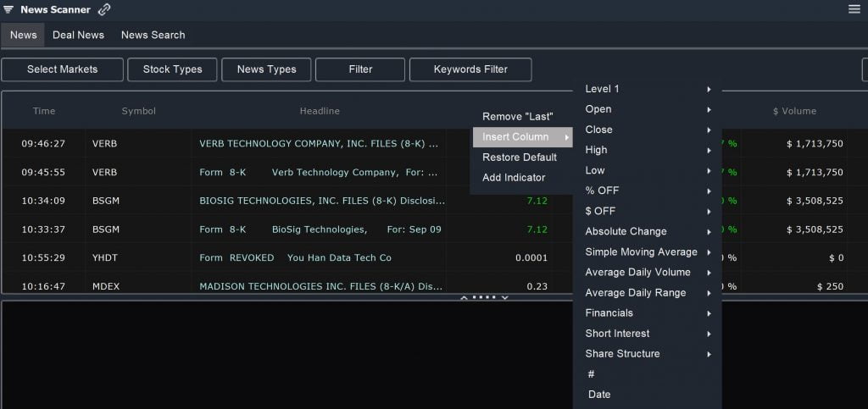
Task: Click Add Indicator menu entry
Action: (514, 178)
